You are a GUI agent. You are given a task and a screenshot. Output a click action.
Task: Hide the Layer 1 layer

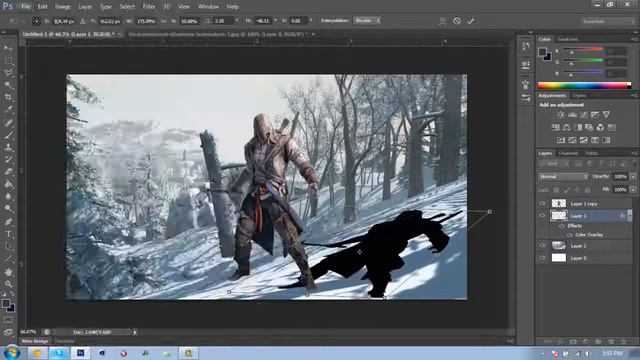[542, 216]
